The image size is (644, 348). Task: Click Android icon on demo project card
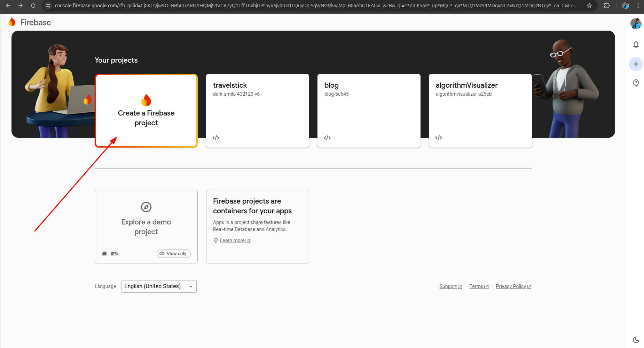click(x=104, y=254)
